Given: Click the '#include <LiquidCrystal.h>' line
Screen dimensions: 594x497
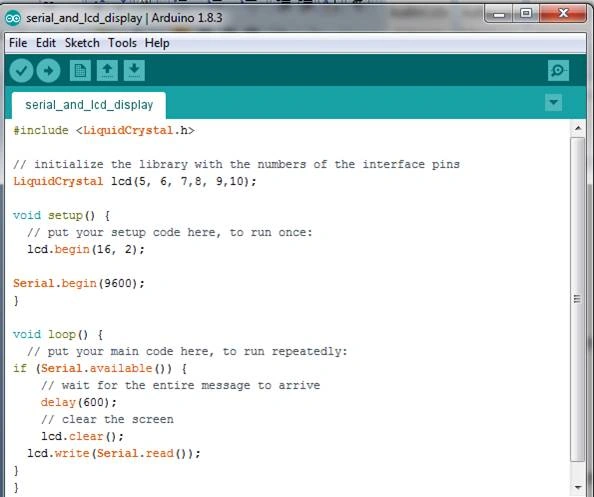Looking at the screenshot, I should 104,131.
